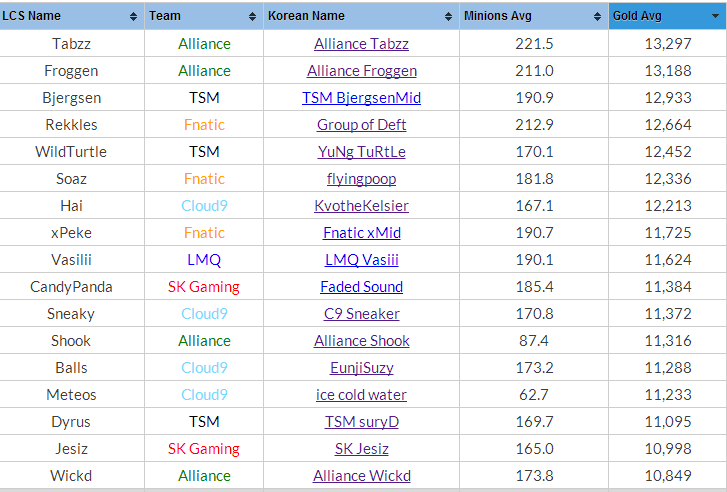Viewport: 727px width, 492px height.
Task: Open the Alliance Tabzz profile link
Action: tap(361, 44)
